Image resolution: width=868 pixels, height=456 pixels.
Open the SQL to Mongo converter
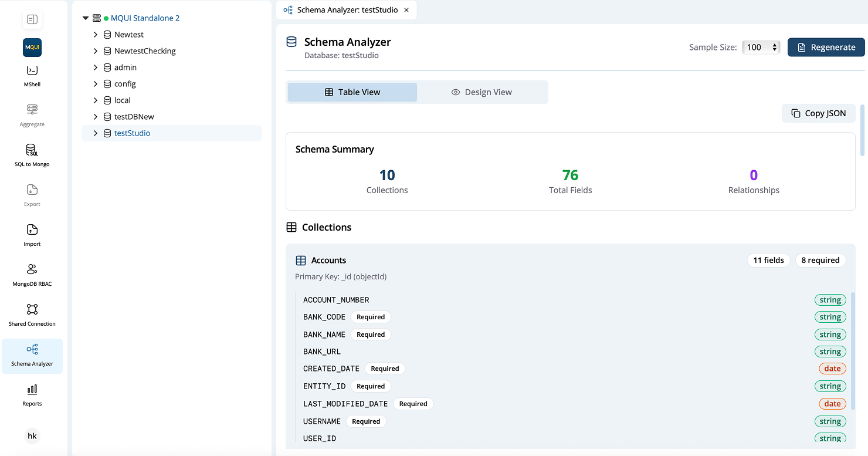click(x=32, y=153)
